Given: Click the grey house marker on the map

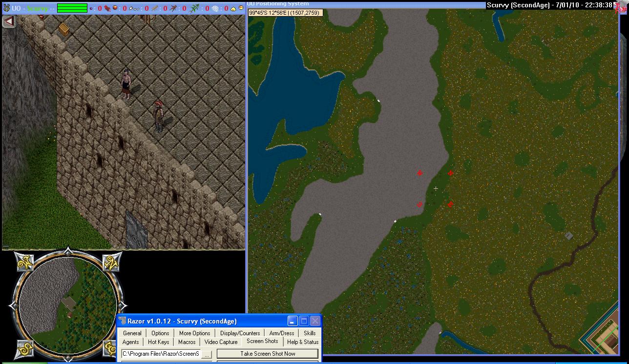Looking at the screenshot, I should pyautogui.click(x=568, y=236).
